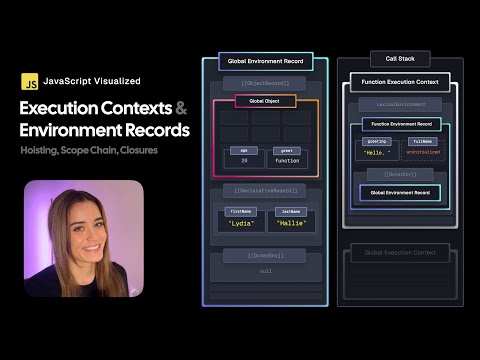Click the "[[ObjectRecord]]" label
The height and width of the screenshot is (360, 480).
click(265, 83)
